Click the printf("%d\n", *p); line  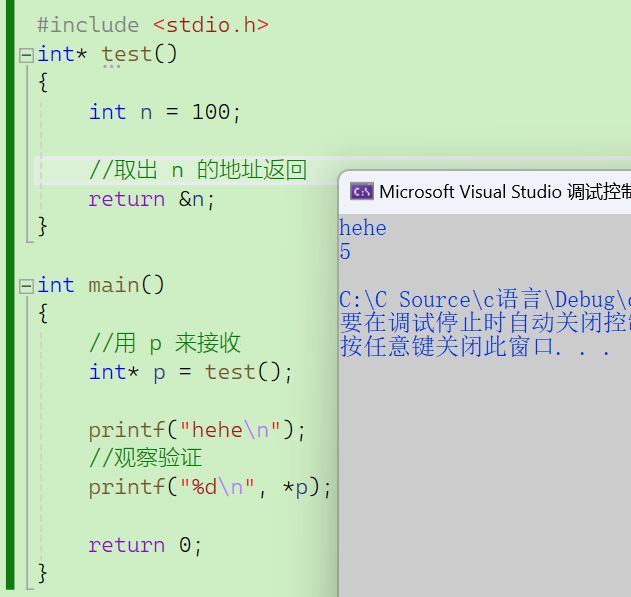[x=210, y=488]
